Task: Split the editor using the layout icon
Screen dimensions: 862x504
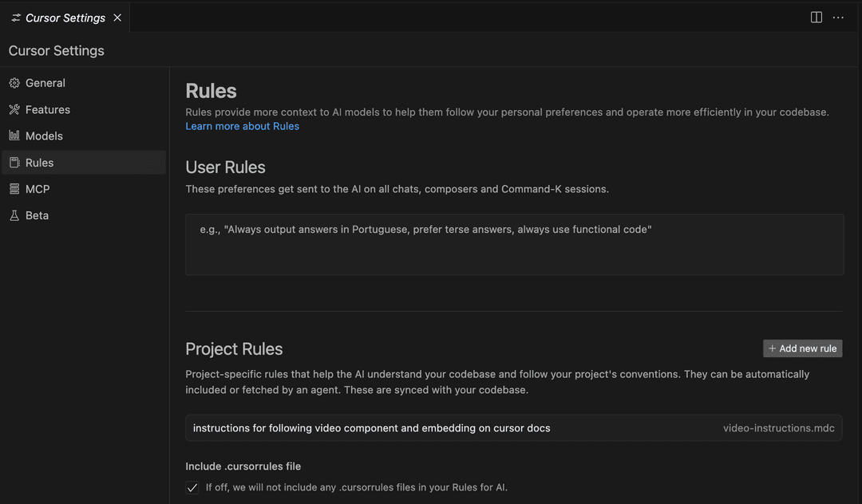Action: tap(817, 18)
